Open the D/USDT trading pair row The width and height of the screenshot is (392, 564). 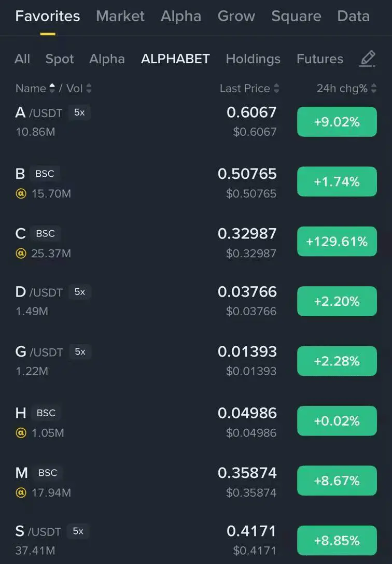click(196, 301)
